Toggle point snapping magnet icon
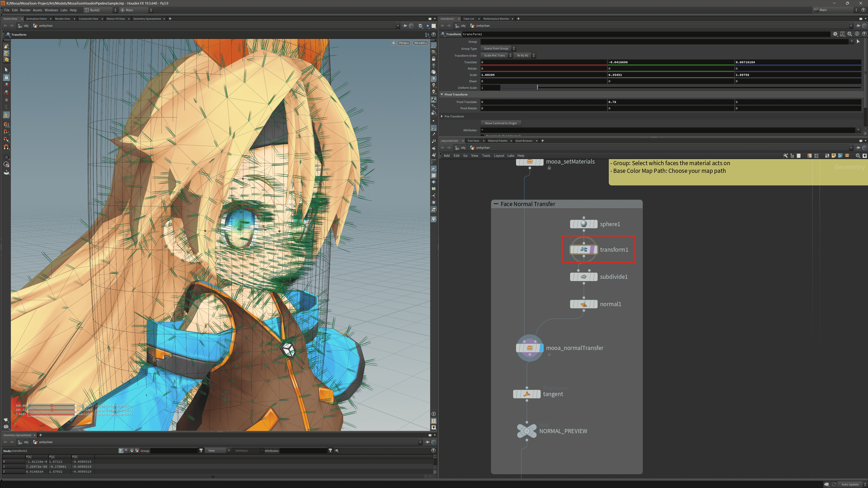868x488 pixels. (6, 139)
